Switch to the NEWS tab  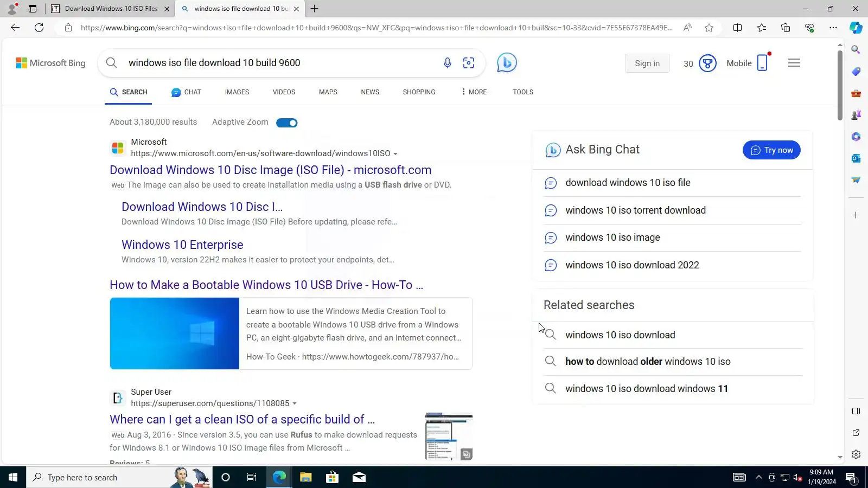(x=370, y=92)
